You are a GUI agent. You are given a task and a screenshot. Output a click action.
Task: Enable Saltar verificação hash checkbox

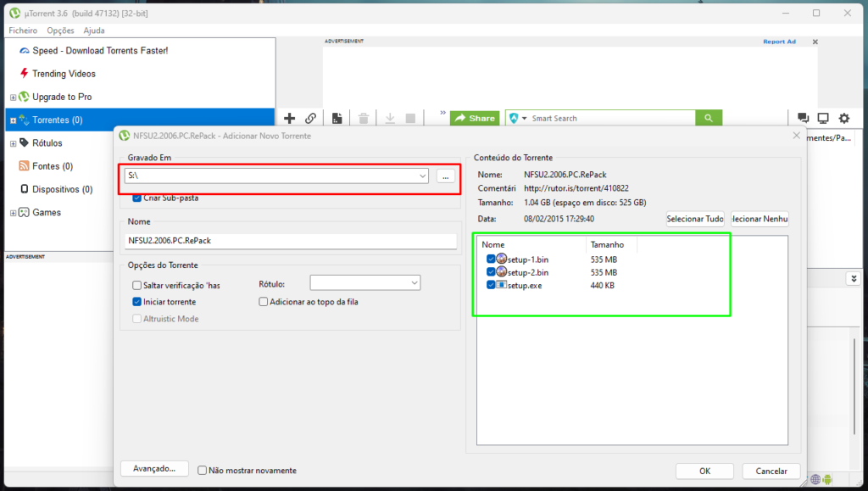136,285
